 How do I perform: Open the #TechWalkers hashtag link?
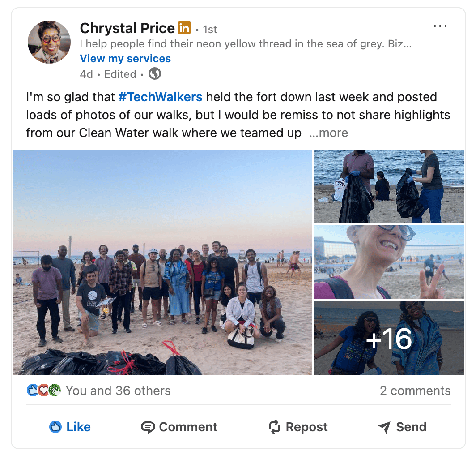click(160, 97)
